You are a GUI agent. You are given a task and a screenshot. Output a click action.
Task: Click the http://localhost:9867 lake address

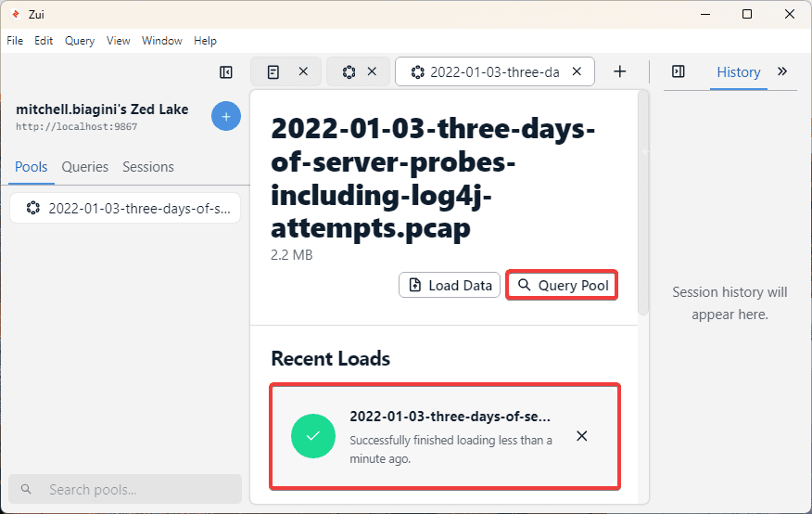coord(77,126)
